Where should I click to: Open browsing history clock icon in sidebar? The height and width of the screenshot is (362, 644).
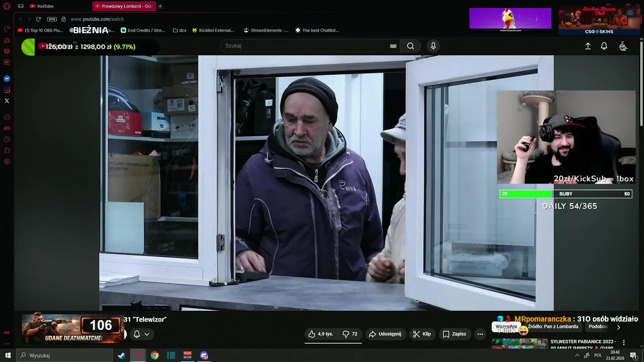[7, 139]
